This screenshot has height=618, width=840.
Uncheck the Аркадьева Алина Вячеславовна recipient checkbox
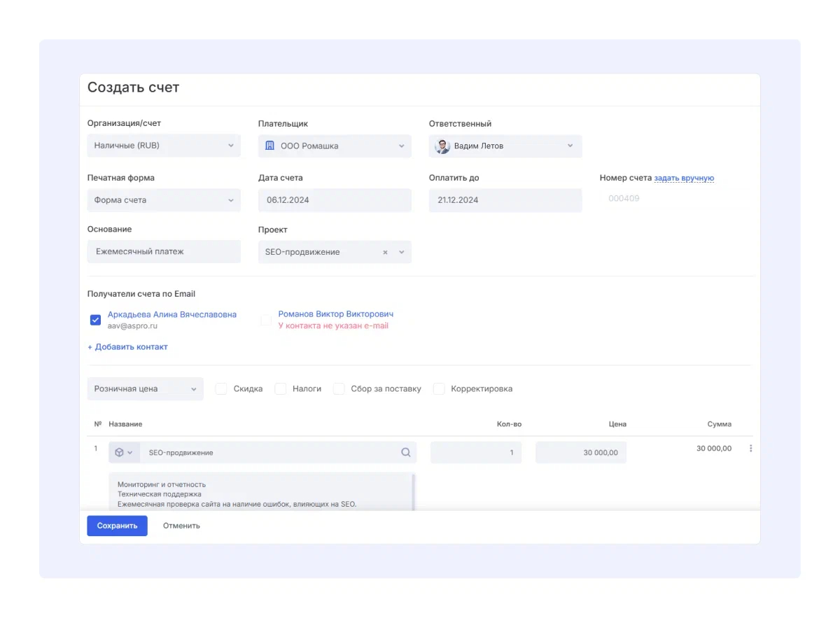coord(96,320)
